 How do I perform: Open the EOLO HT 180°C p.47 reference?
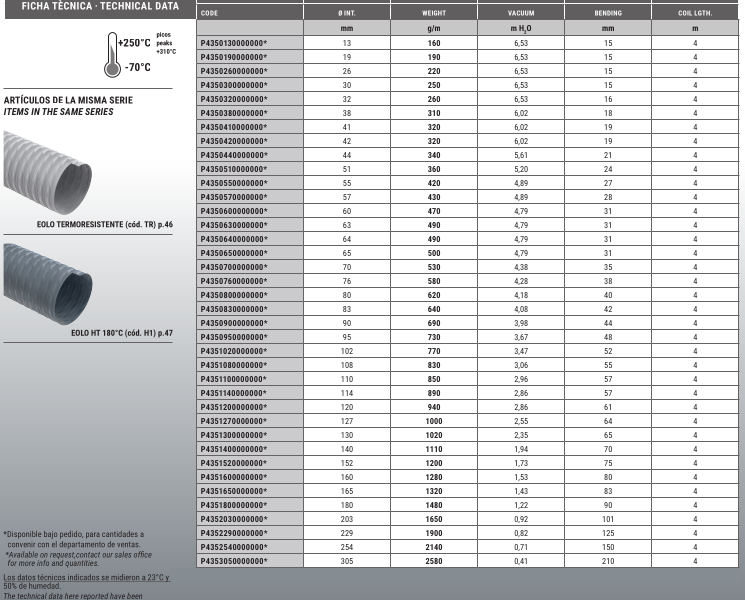[123, 332]
